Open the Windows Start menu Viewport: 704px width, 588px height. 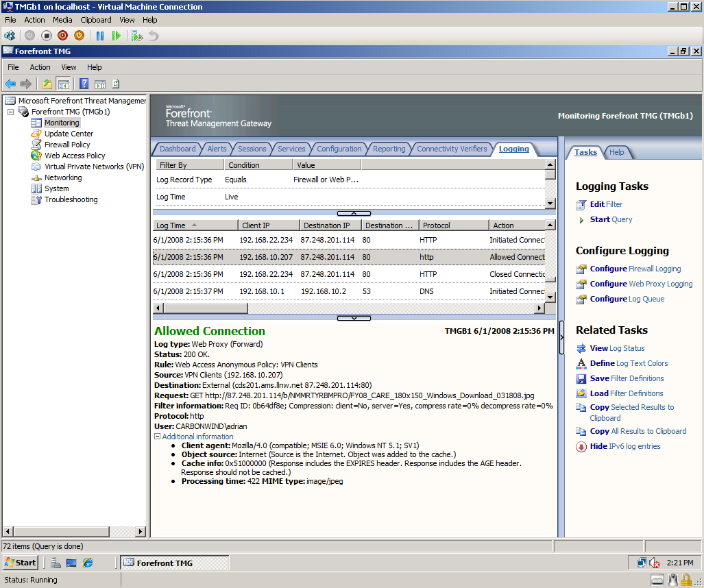tap(21, 563)
